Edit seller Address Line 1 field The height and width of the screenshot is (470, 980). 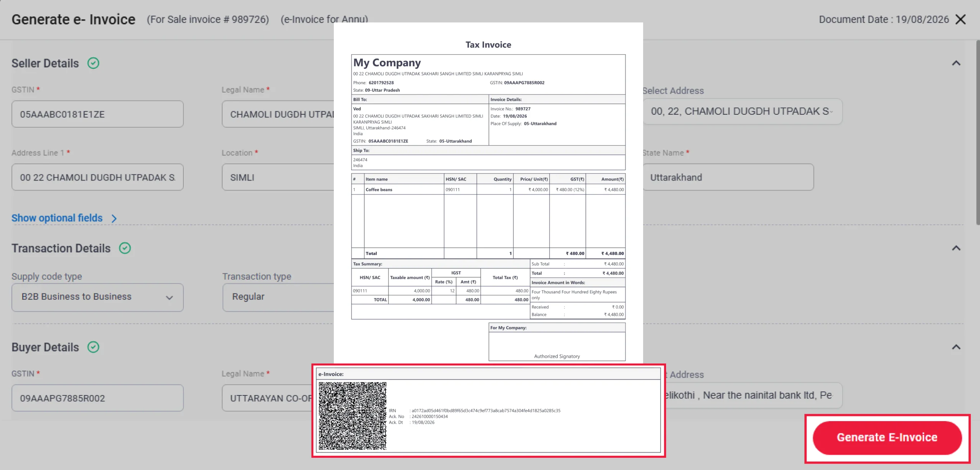point(98,177)
